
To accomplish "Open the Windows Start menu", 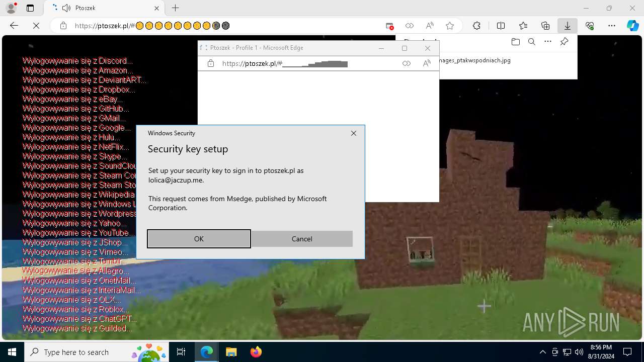I will pos(12,352).
